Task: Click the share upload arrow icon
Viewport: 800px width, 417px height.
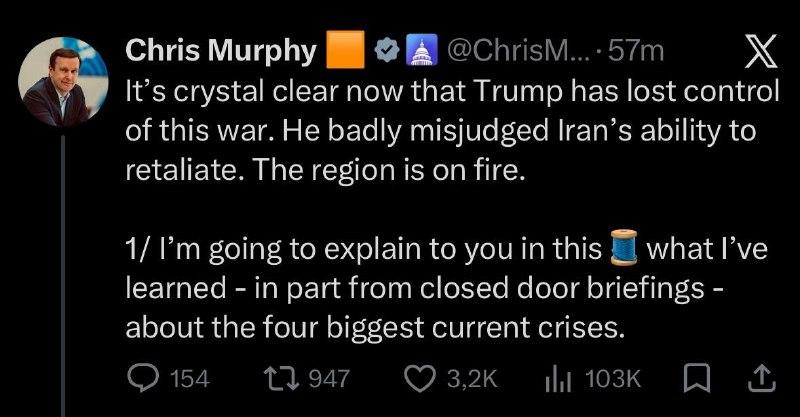Action: pos(760,378)
